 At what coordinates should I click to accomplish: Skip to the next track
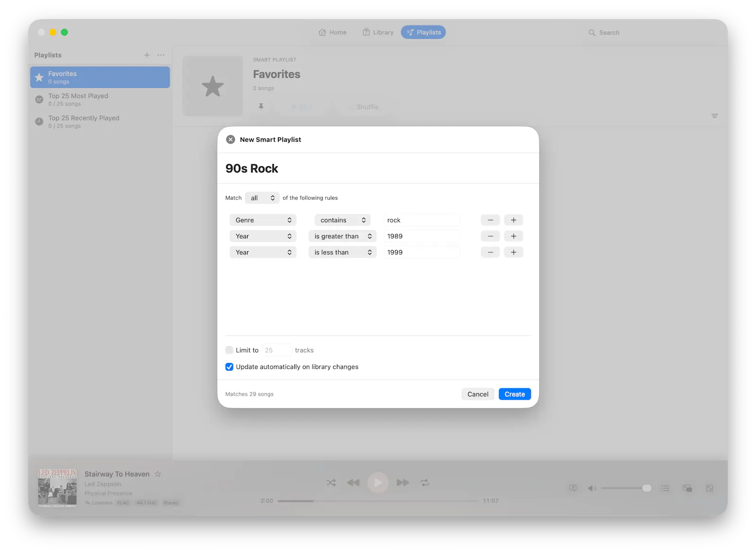point(403,483)
